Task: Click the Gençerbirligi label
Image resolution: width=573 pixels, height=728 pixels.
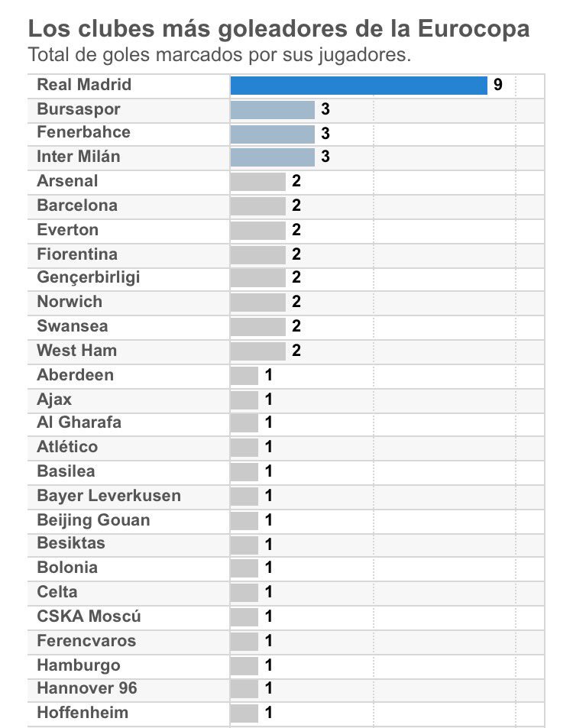Action: [88, 277]
